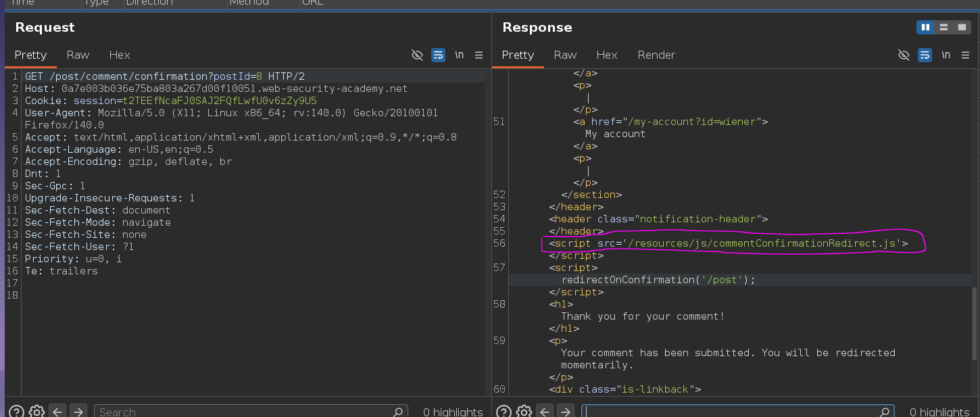Select the Response Pretty tab
The width and height of the screenshot is (980, 417).
coord(518,55)
